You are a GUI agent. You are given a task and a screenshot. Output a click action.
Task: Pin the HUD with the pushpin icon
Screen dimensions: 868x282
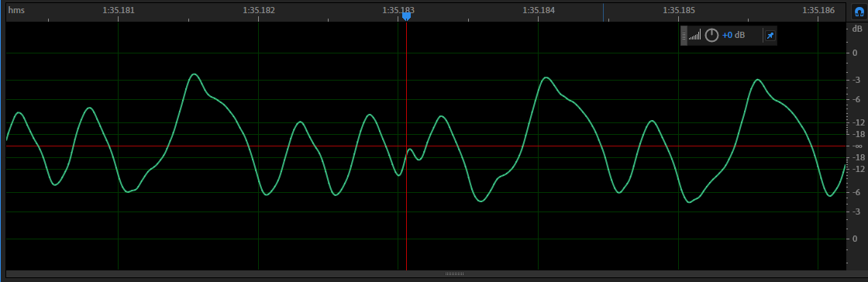[770, 36]
